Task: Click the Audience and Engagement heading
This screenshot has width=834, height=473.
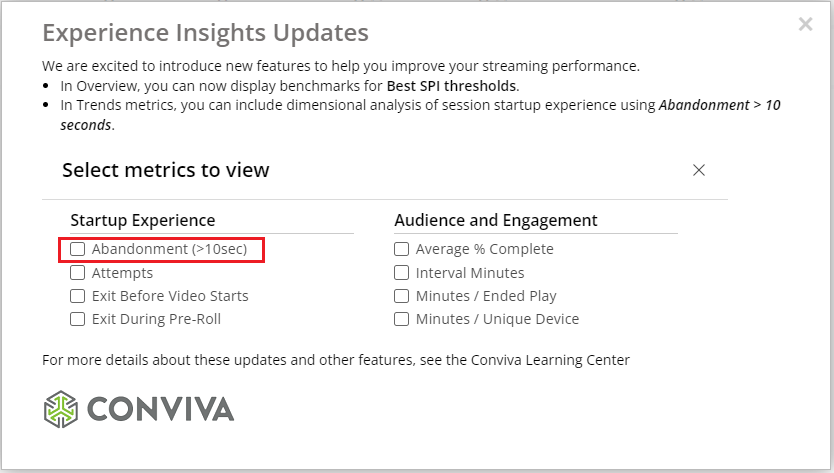Action: tap(496, 220)
